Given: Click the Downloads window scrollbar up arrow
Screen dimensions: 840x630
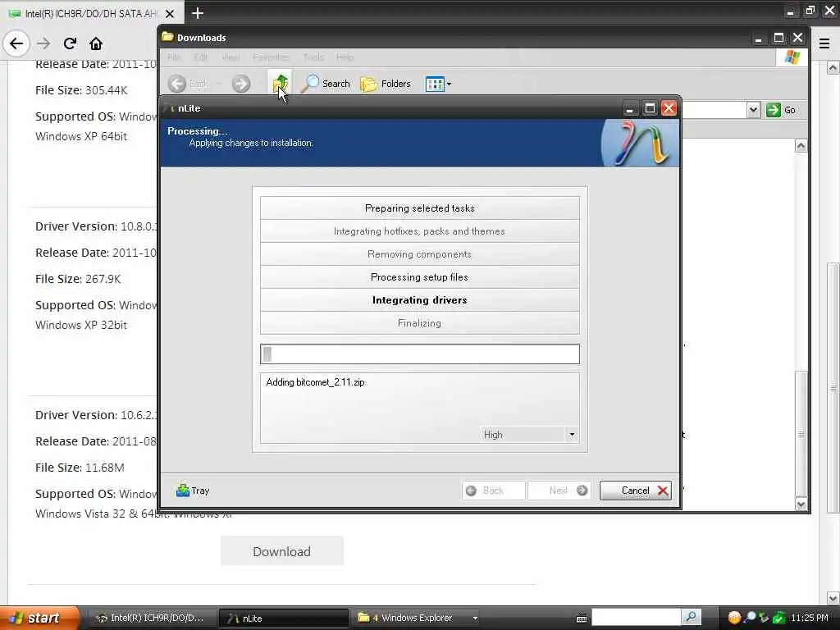Looking at the screenshot, I should pos(801,146).
